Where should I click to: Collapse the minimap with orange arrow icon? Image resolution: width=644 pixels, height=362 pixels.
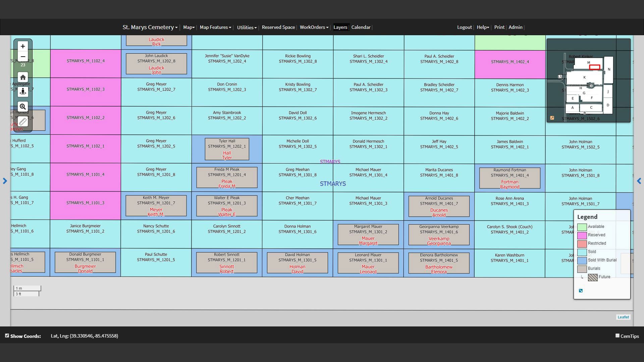(552, 118)
